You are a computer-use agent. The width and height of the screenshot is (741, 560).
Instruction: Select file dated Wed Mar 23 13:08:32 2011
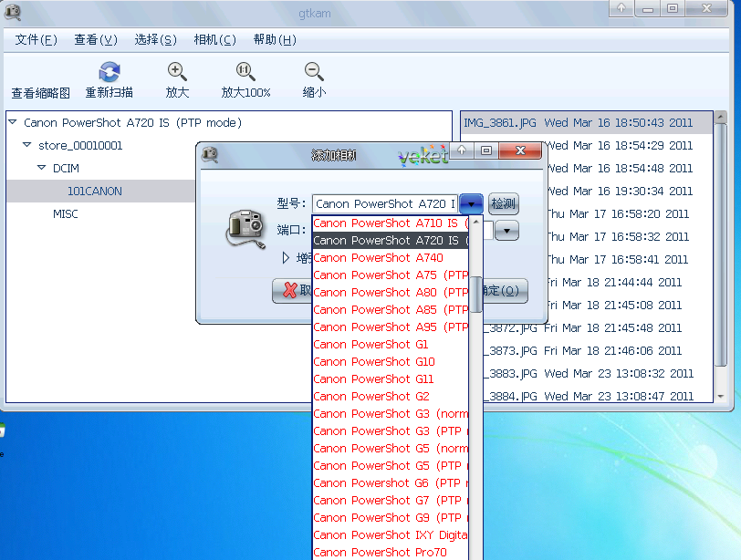tap(619, 374)
